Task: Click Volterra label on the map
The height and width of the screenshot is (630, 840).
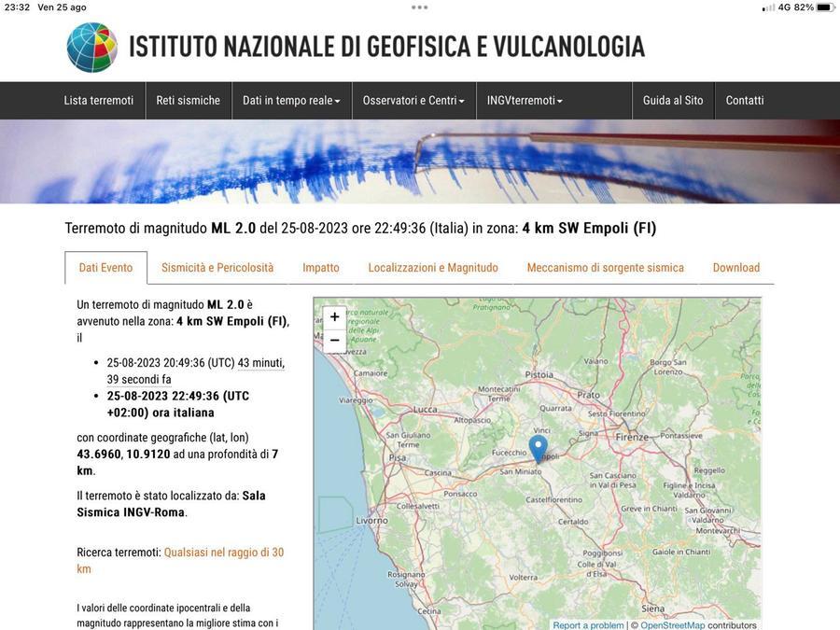Action: coord(523,577)
